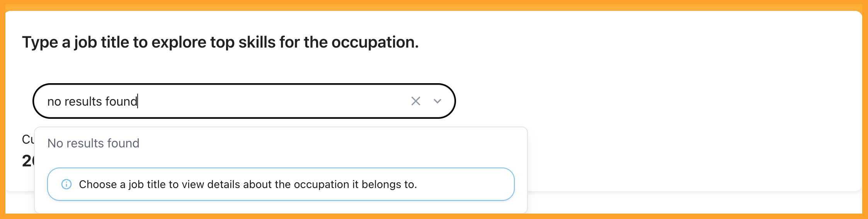Screen dimensions: 868x219
Task: Click blank area of the results dropdown panel
Action: click(328, 149)
